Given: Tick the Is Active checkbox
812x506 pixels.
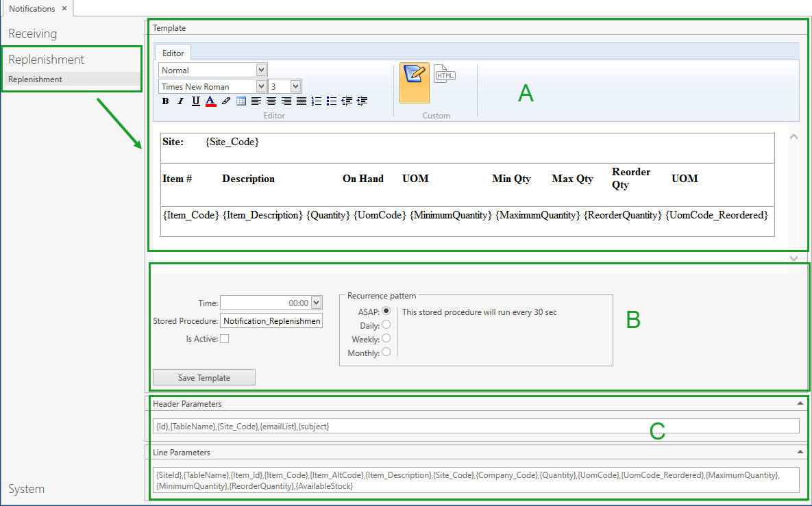Looking at the screenshot, I should [224, 339].
